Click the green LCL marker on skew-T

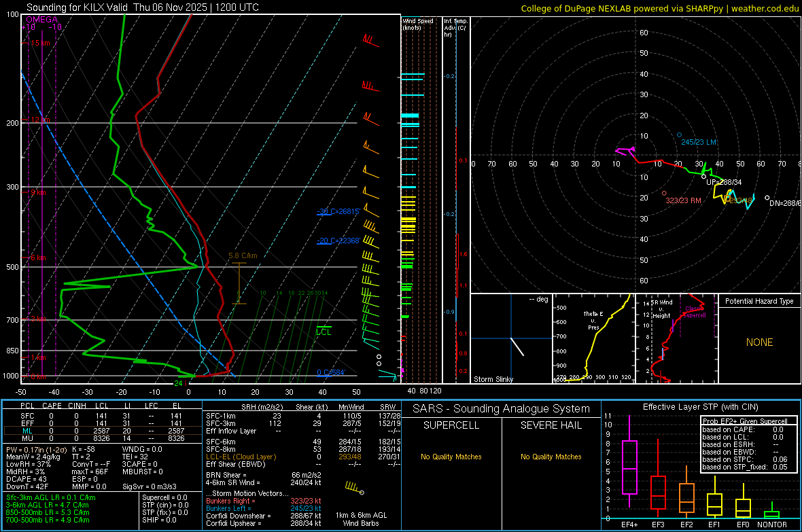pyautogui.click(x=324, y=332)
